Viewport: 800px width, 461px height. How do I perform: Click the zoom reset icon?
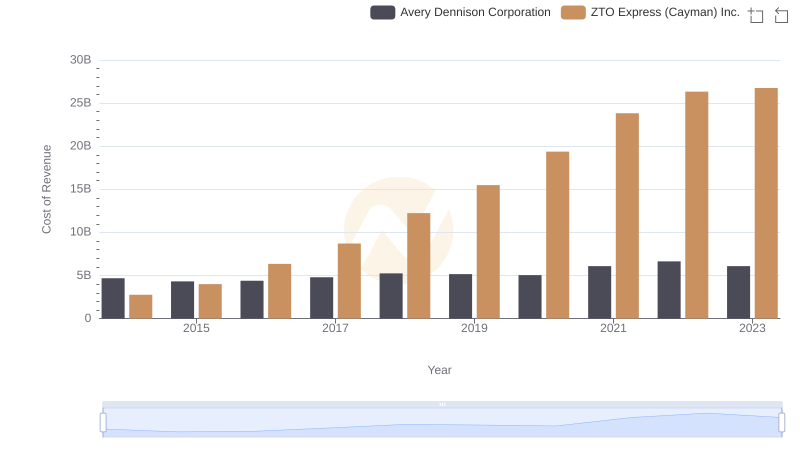click(x=781, y=15)
